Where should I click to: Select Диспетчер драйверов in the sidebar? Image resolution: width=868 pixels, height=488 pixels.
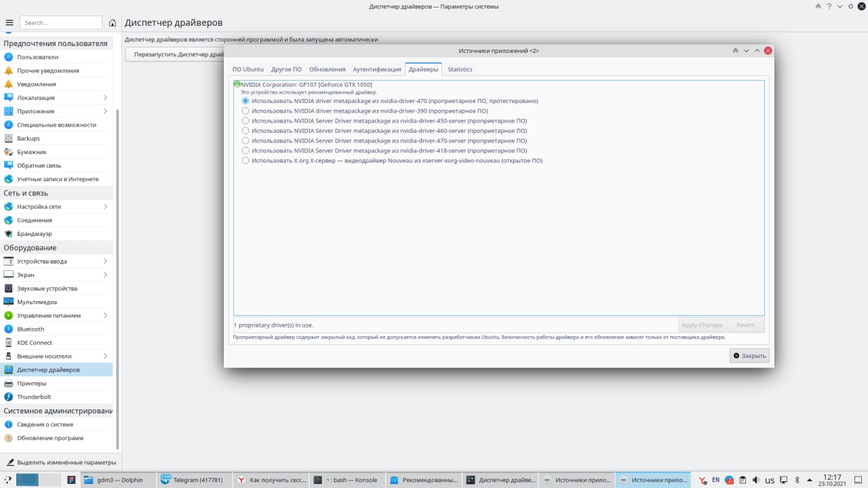[x=57, y=369]
